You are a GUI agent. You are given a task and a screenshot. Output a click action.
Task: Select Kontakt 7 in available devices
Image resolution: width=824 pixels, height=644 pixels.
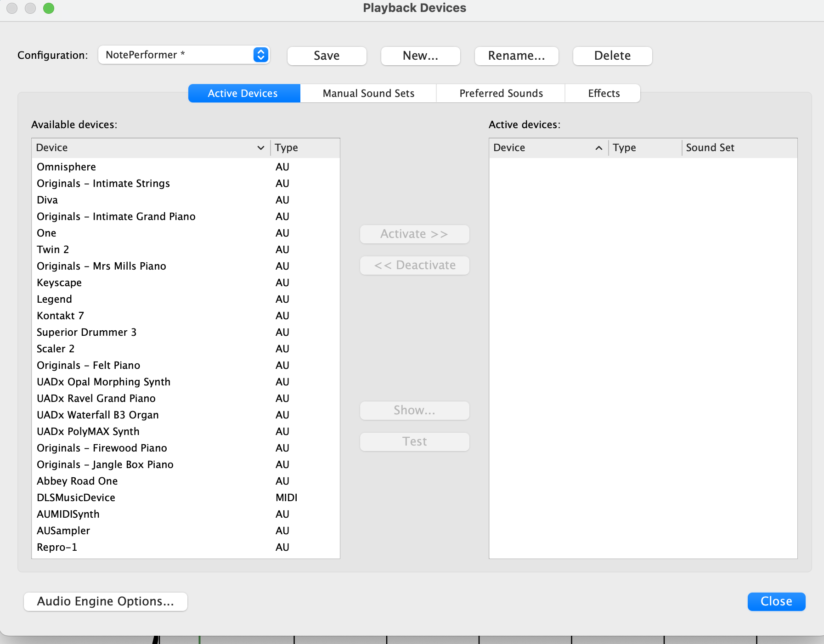[x=186, y=316]
